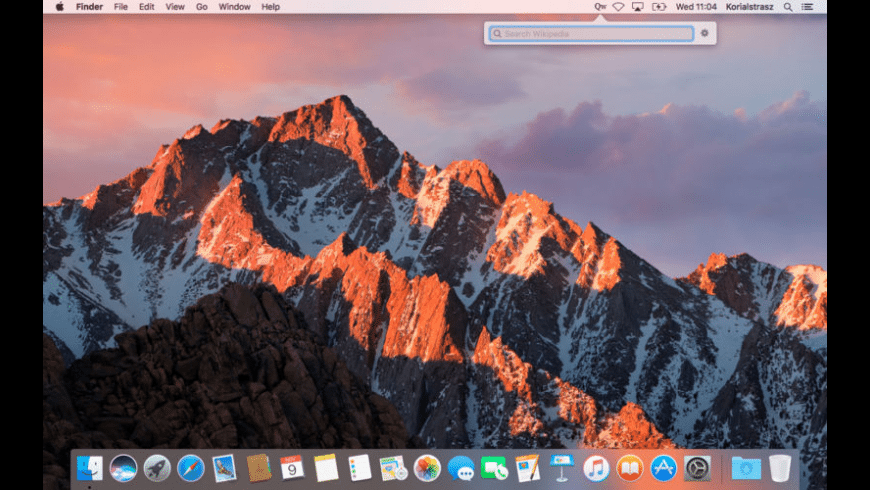The height and width of the screenshot is (490, 870).
Task: Open the File menu
Action: [121, 7]
